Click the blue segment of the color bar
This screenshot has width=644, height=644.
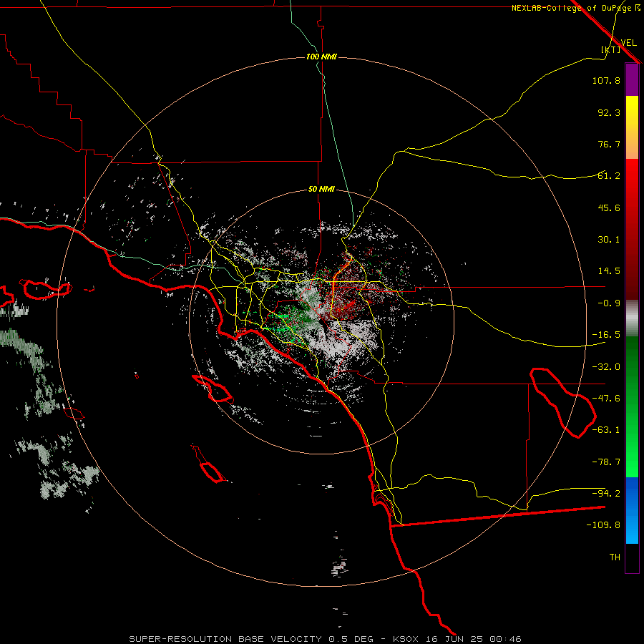coord(632,510)
